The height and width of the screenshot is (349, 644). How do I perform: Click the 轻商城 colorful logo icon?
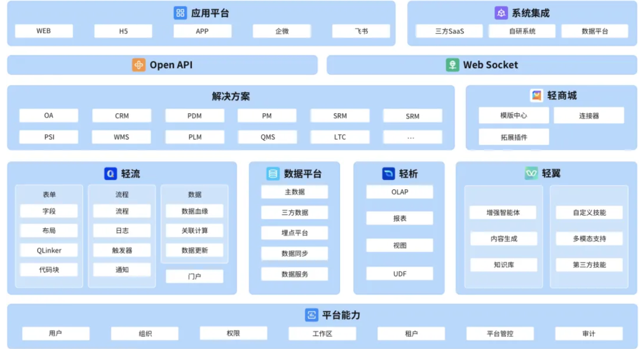point(536,96)
